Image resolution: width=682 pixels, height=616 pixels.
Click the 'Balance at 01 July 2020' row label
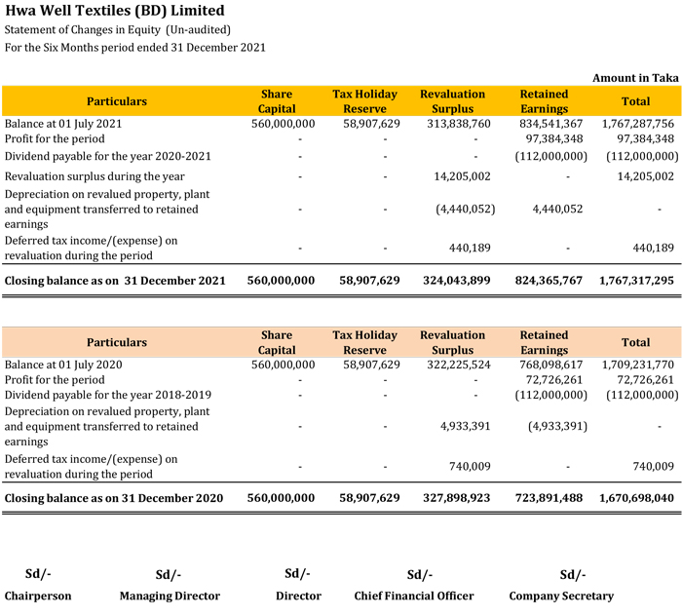coord(64,365)
